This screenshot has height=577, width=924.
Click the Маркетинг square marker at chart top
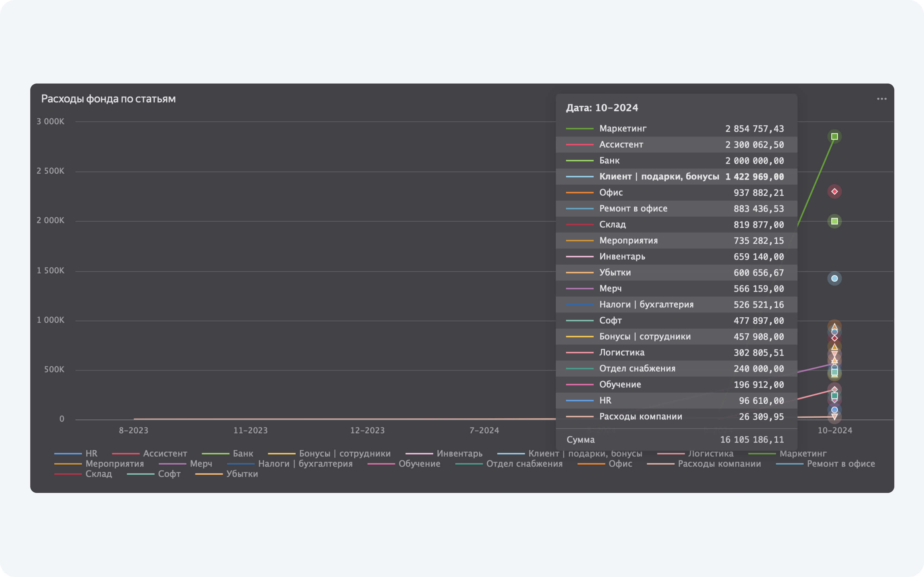[834, 137]
